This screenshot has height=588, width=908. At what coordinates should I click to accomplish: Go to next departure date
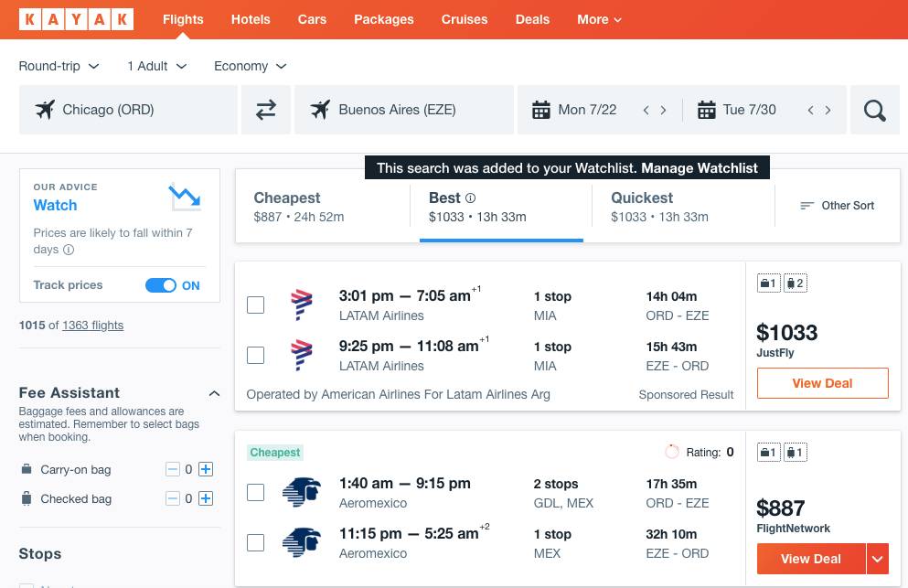(x=663, y=110)
